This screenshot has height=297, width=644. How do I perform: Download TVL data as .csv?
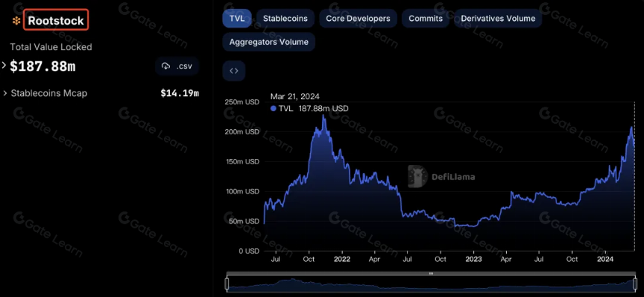point(177,66)
